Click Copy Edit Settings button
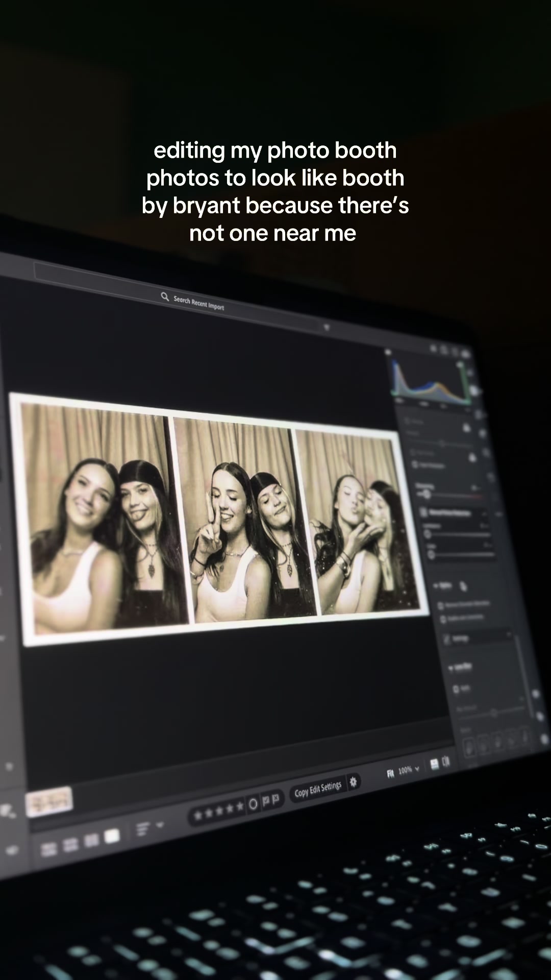551x980 pixels. tap(317, 790)
